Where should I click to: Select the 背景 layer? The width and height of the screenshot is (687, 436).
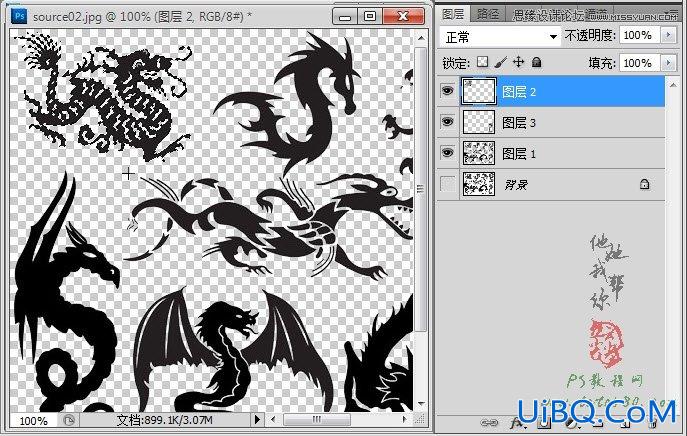(x=551, y=184)
